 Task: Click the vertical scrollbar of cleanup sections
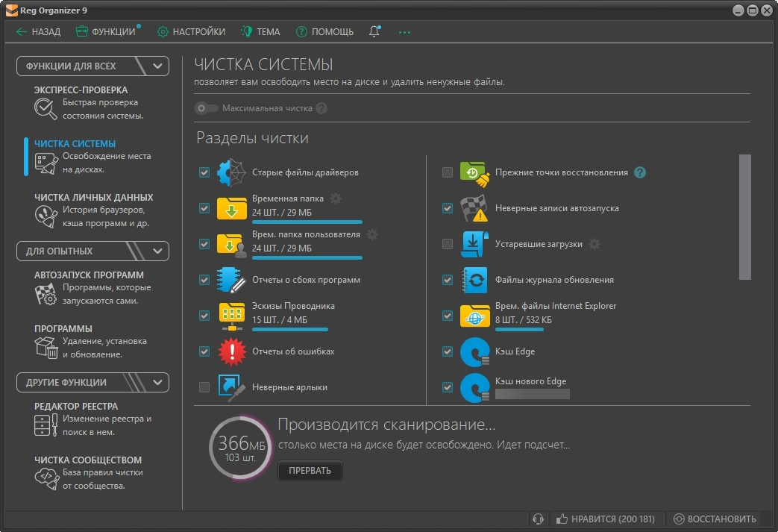point(744,216)
